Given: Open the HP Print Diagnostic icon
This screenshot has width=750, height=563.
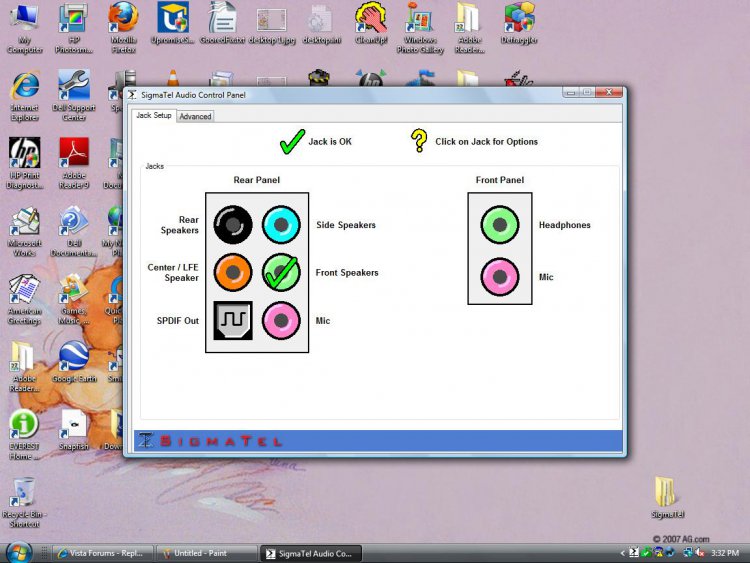Looking at the screenshot, I should [24, 164].
